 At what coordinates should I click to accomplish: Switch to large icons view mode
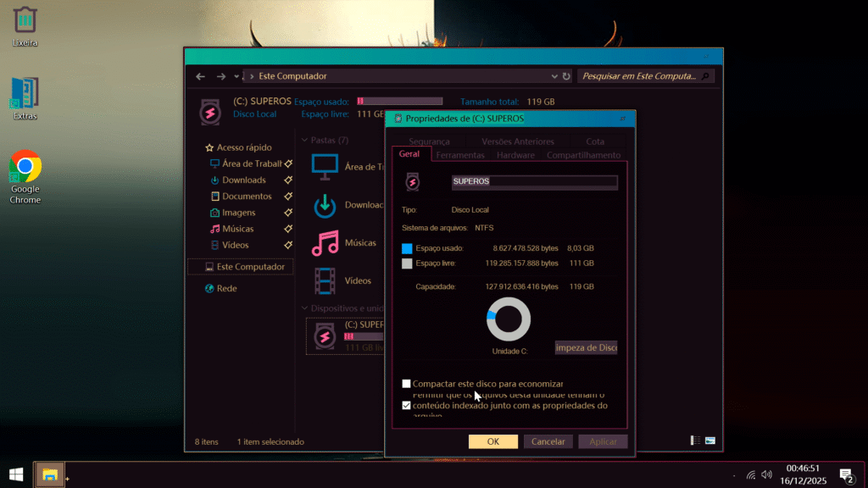tap(709, 441)
